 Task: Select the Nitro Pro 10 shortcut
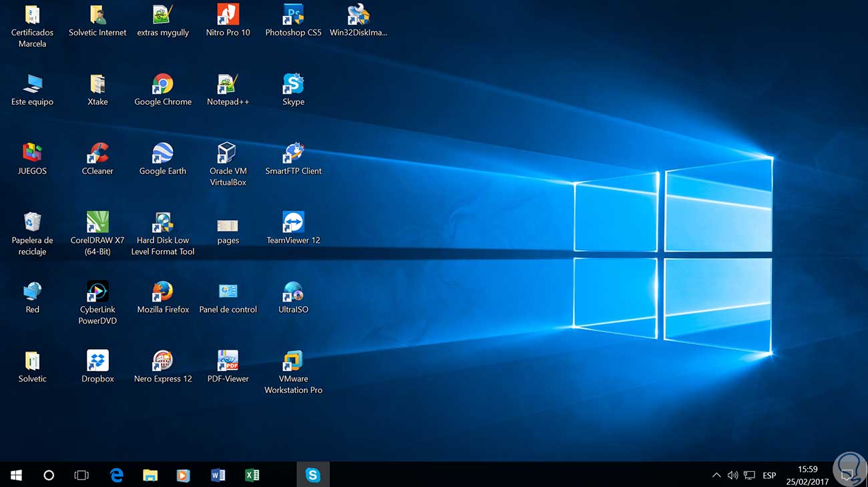tap(228, 21)
